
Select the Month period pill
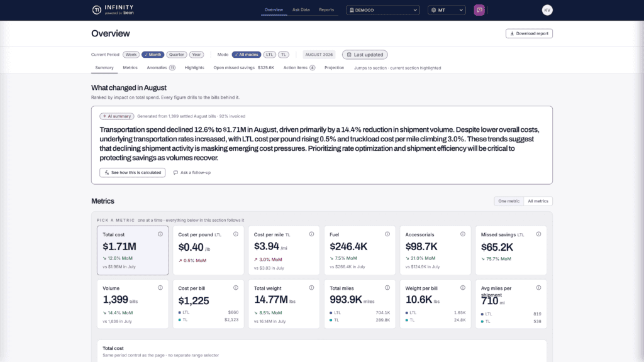pos(153,55)
